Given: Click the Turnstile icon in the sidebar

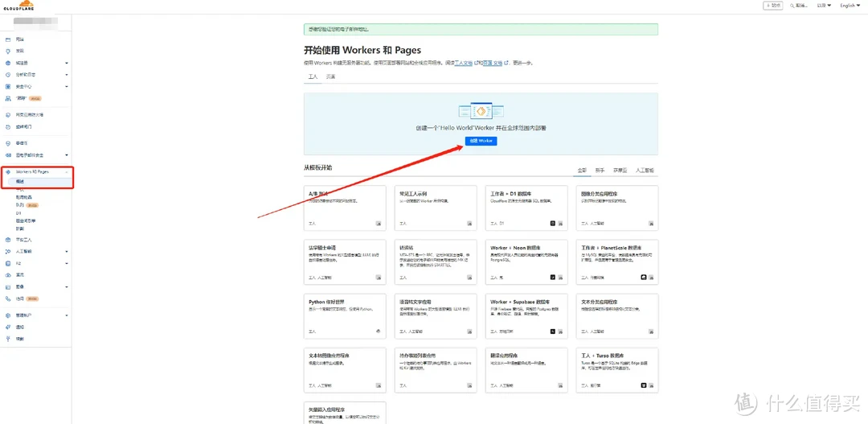Looking at the screenshot, I should (x=8, y=126).
